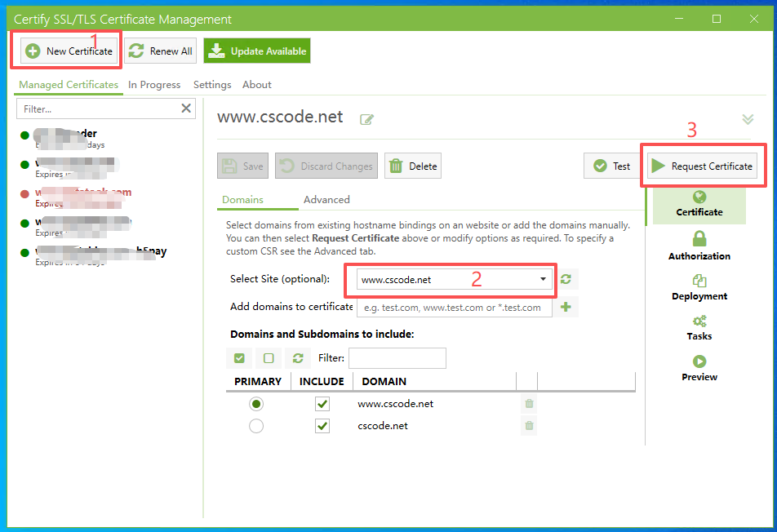
Task: Open the Certificate panel
Action: coord(699,205)
